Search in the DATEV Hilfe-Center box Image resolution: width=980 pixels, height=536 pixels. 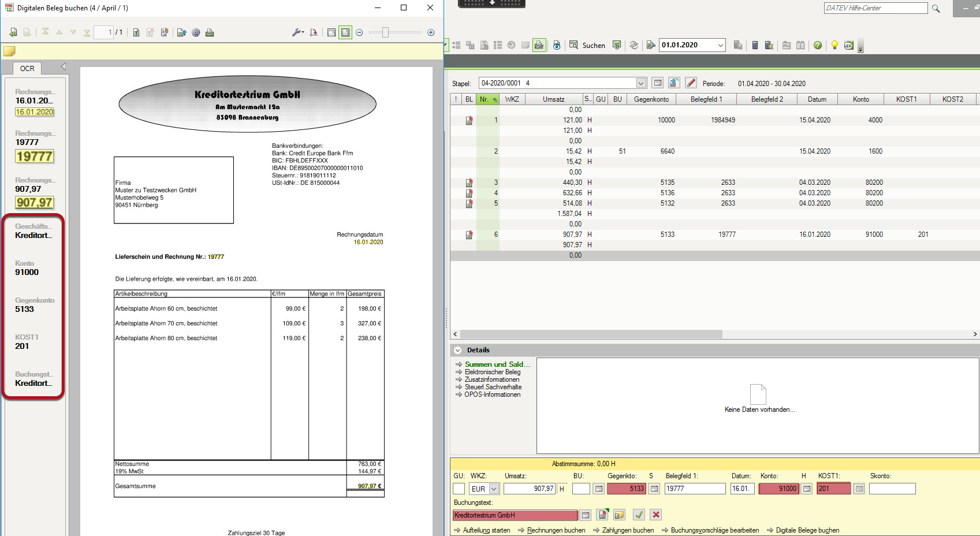point(875,8)
